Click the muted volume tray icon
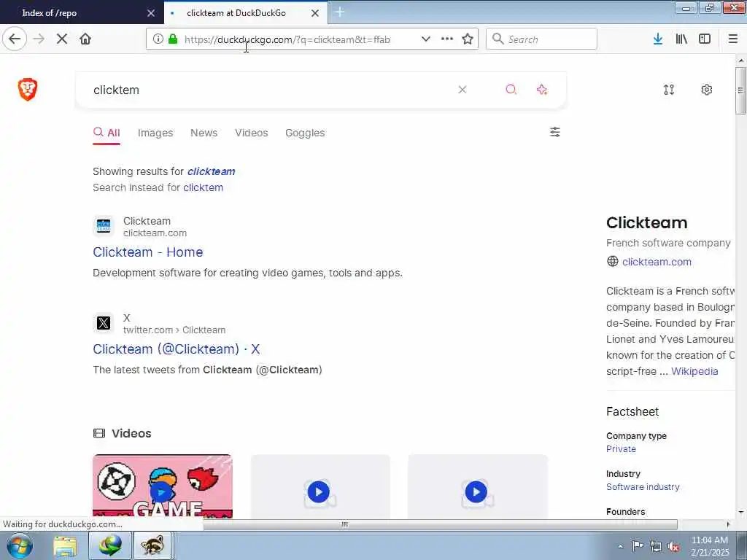Image resolution: width=747 pixels, height=560 pixels. pyautogui.click(x=674, y=546)
